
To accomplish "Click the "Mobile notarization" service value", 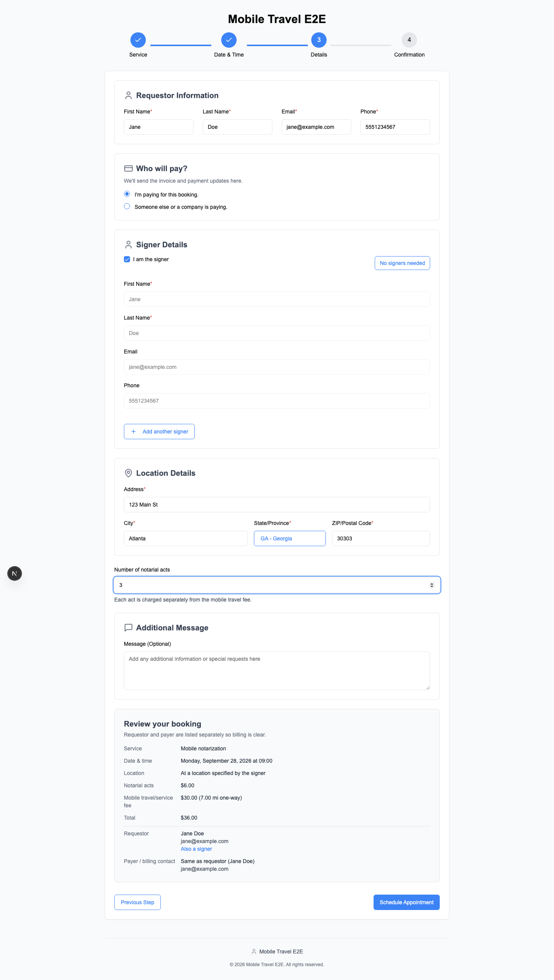I will click(204, 748).
